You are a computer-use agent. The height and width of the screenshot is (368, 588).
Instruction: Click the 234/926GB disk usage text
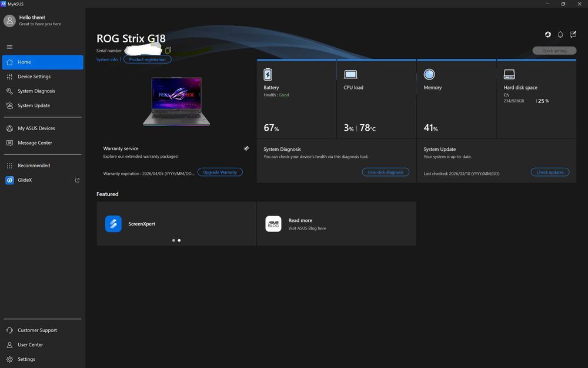click(514, 101)
